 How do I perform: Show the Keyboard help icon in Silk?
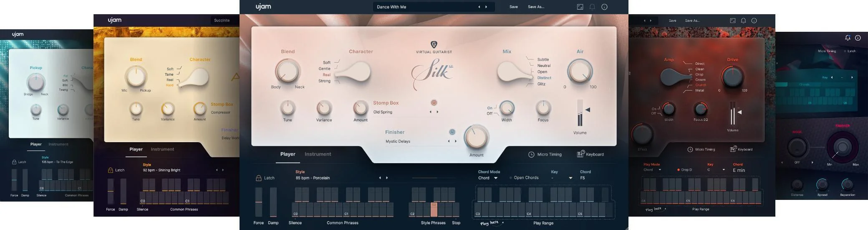580,154
